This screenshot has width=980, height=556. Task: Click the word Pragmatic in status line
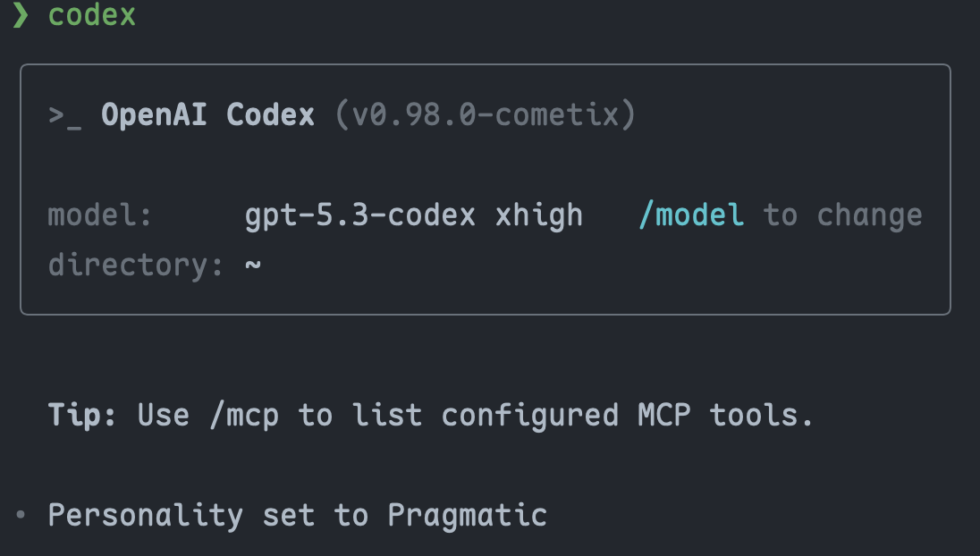point(467,516)
